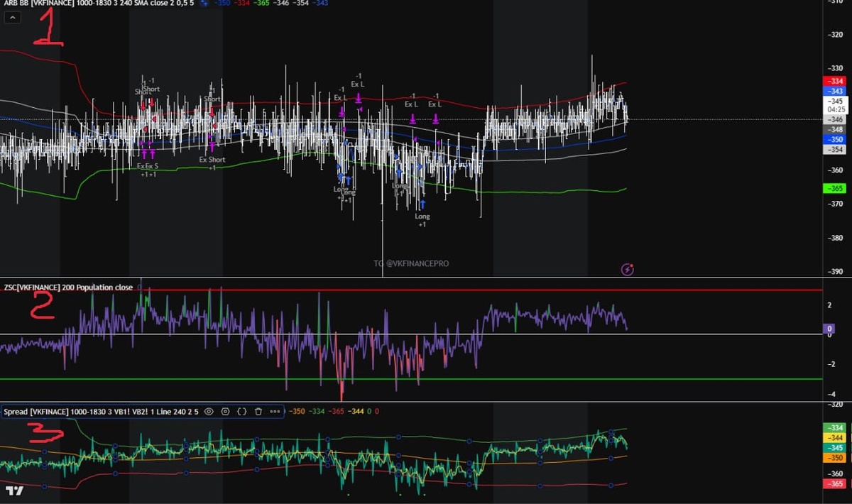Click the dark grey -348 price scale label

coord(834,129)
